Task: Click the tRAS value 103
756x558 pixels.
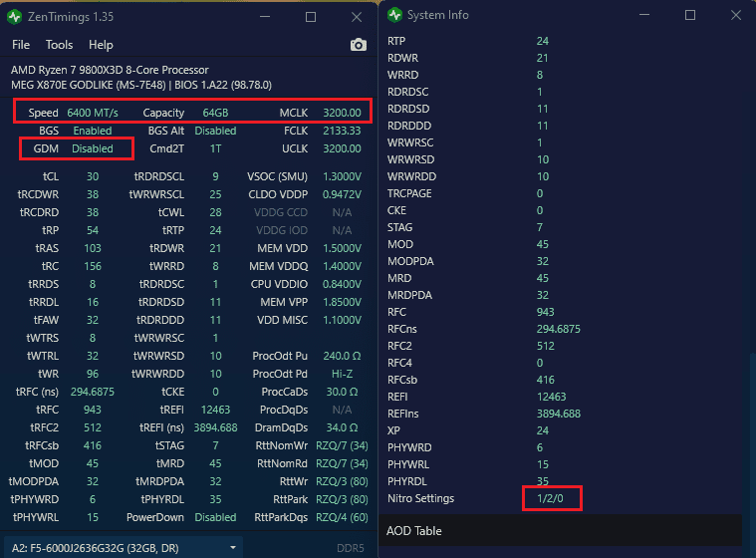Action: (93, 248)
